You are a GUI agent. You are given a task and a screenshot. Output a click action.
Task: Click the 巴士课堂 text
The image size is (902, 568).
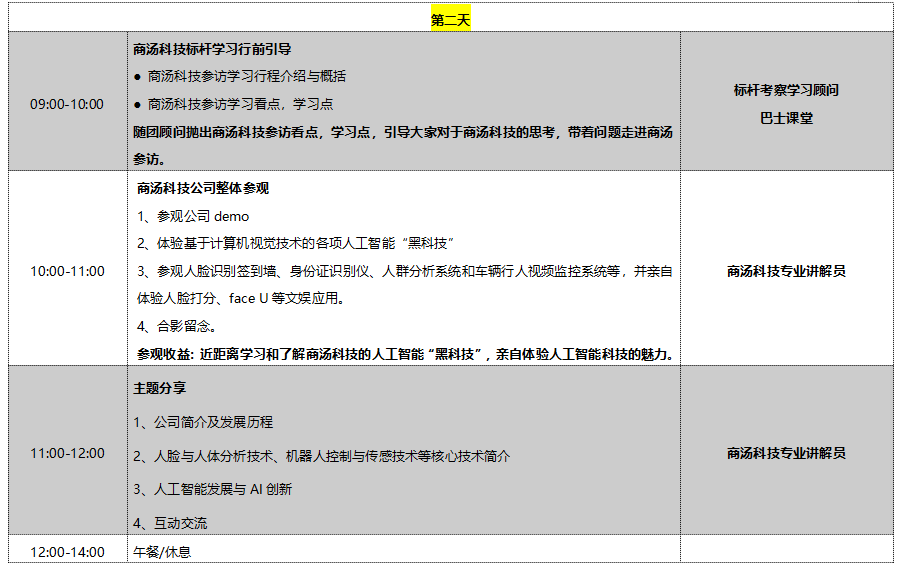coord(786,118)
